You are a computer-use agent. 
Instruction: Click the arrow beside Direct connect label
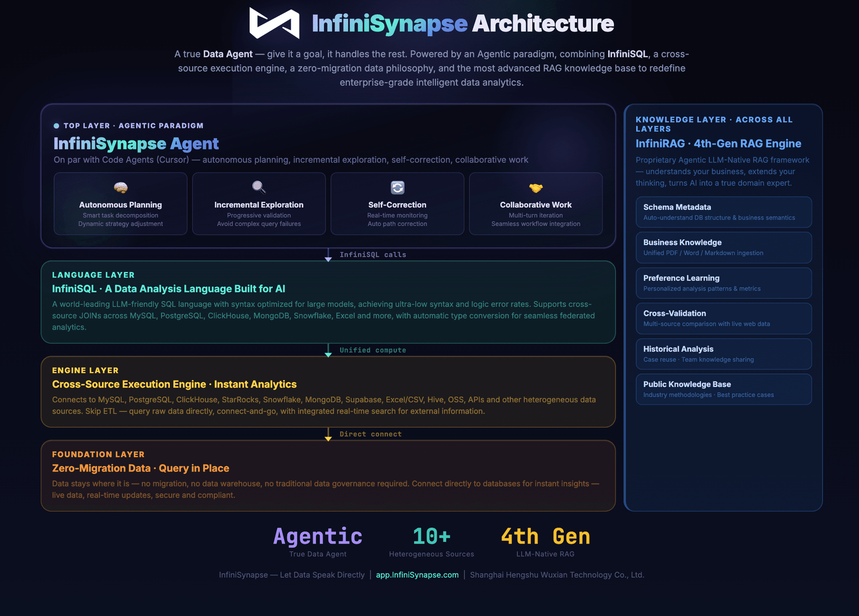point(328,434)
